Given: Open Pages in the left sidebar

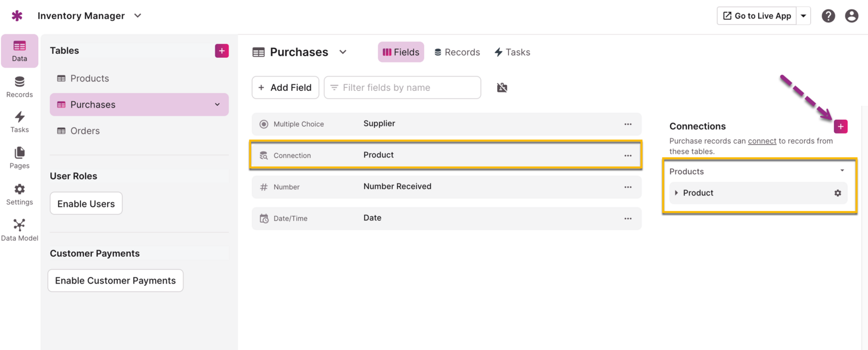Looking at the screenshot, I should (20, 157).
